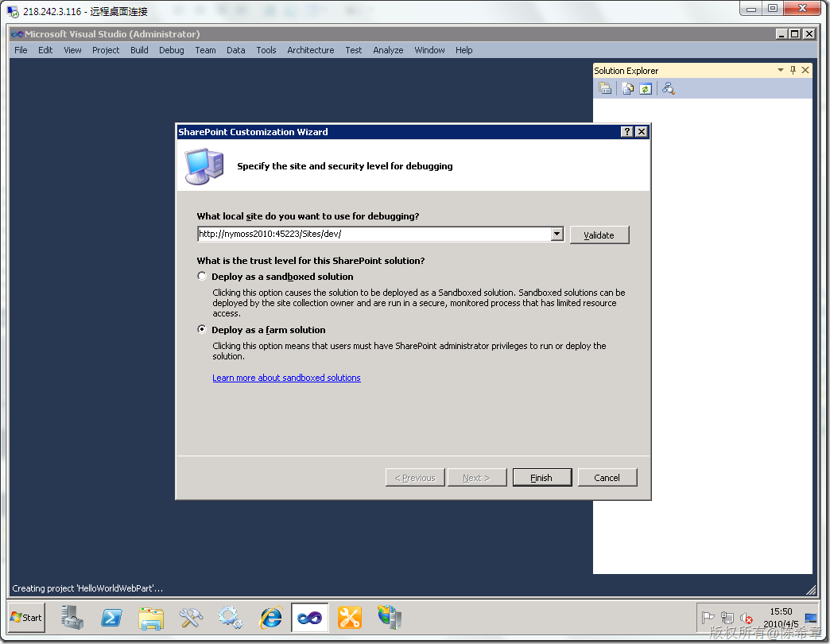Close the SharePoint Customization Wizard dialog

pos(641,132)
